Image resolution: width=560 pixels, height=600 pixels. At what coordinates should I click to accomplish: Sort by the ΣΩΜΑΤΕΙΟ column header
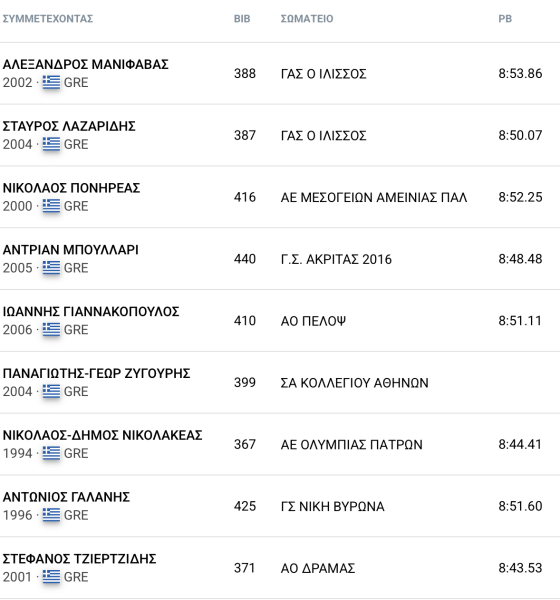coord(307,18)
